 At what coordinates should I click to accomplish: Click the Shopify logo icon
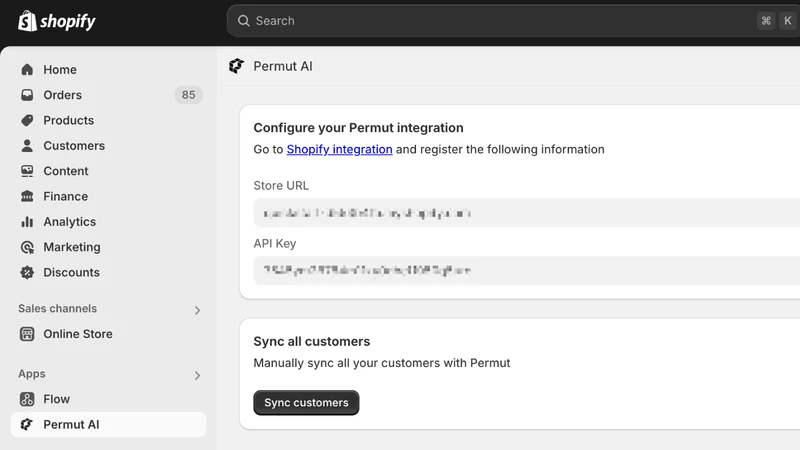(27, 21)
